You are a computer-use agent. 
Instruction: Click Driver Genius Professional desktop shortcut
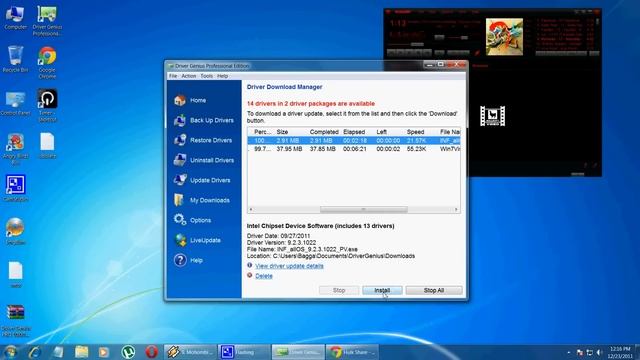[x=47, y=20]
